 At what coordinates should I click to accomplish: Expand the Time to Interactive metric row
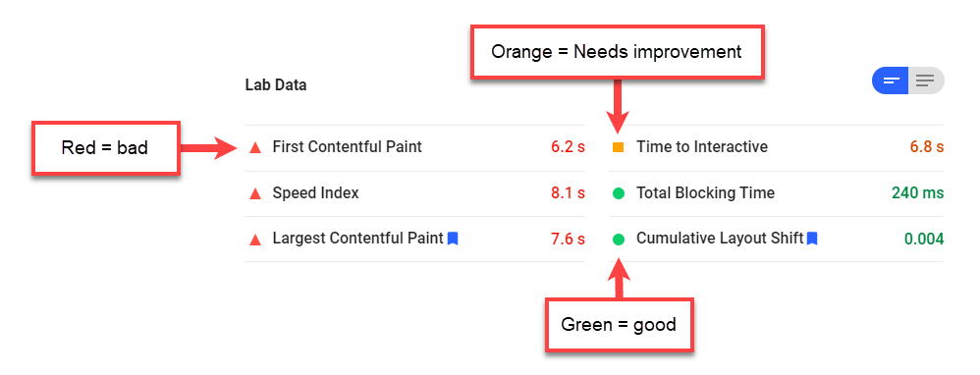coord(777,148)
